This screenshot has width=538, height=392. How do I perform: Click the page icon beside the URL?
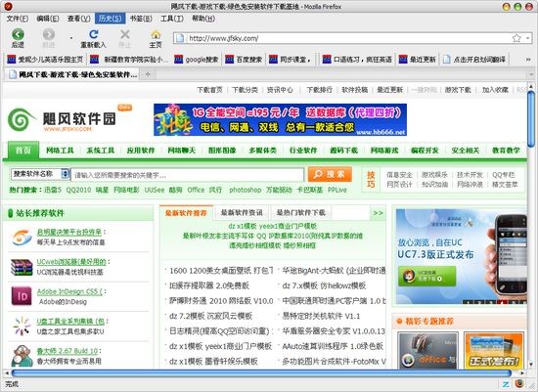179,38
